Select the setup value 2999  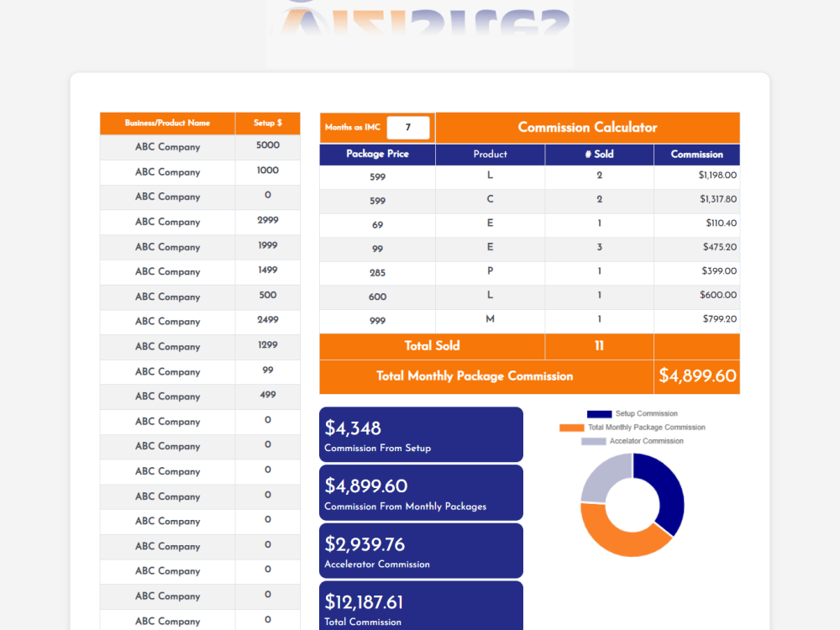coord(268,220)
